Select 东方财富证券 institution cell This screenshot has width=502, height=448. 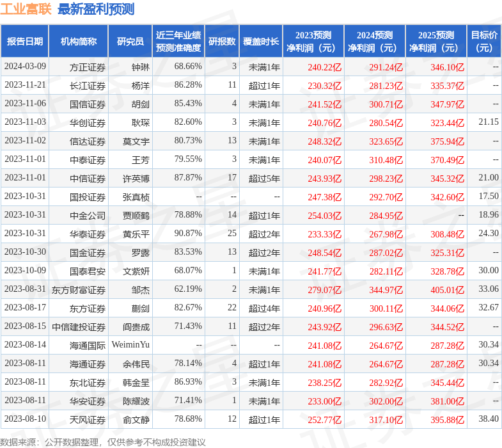(x=79, y=291)
